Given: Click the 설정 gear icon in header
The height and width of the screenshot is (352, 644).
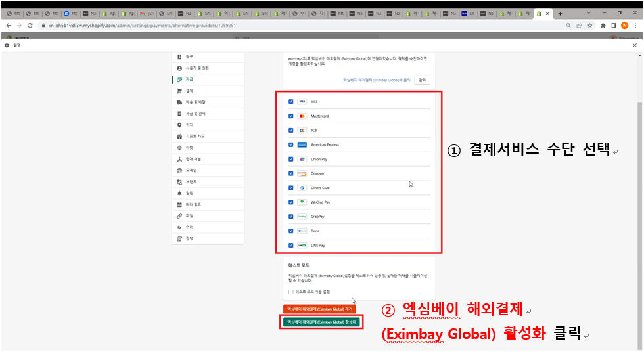Looking at the screenshot, I should [7, 45].
